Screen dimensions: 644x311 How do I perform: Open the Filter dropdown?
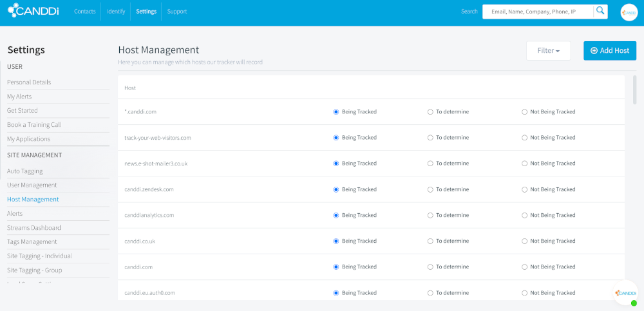[x=548, y=51]
